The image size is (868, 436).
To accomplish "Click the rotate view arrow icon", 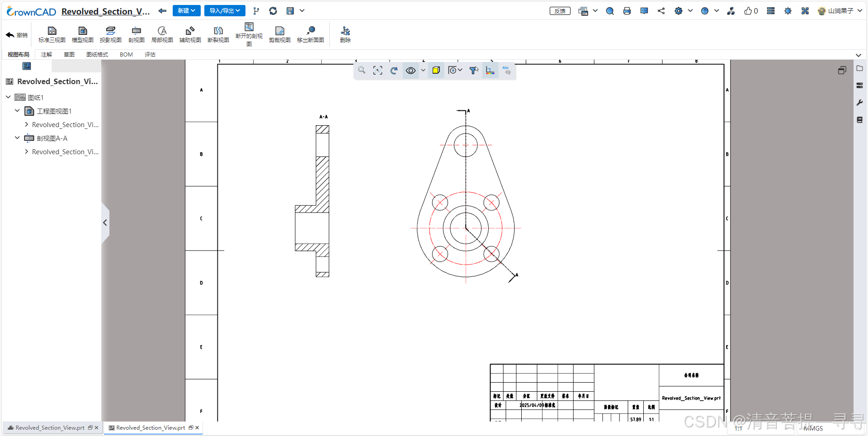I will (394, 70).
